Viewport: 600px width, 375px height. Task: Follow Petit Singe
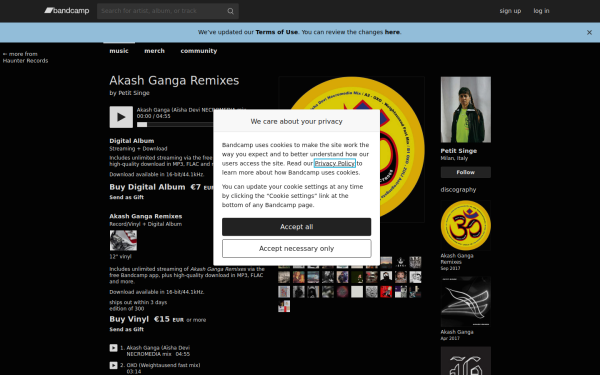click(x=466, y=172)
